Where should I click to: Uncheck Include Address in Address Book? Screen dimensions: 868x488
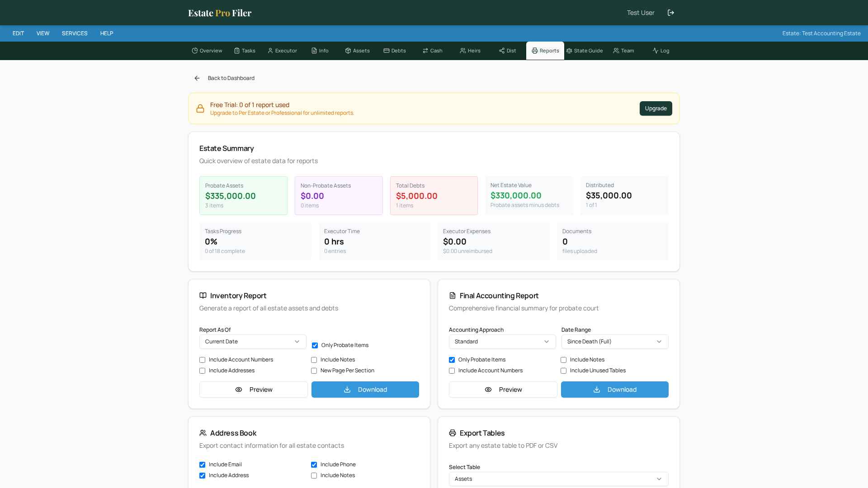coord(202,476)
